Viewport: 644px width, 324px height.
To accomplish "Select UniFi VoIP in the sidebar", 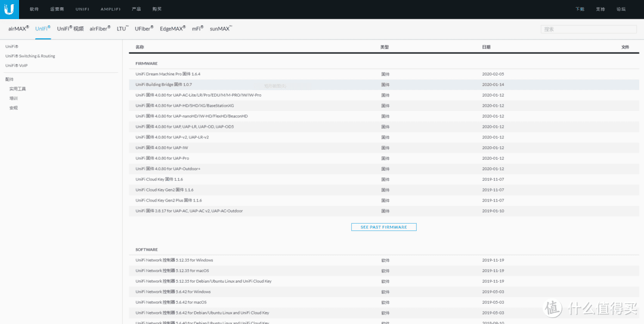I will [17, 66].
